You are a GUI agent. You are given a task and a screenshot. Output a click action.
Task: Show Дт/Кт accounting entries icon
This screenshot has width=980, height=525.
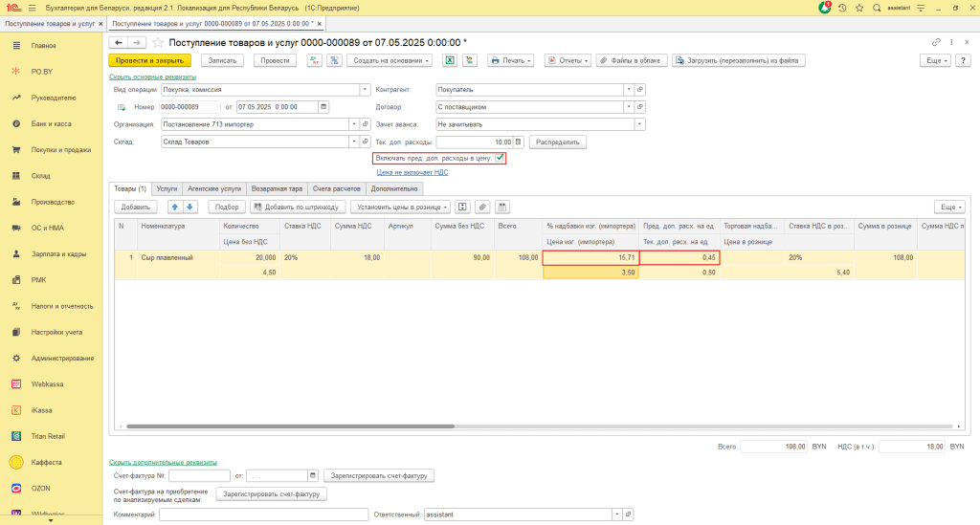pyautogui.click(x=314, y=60)
